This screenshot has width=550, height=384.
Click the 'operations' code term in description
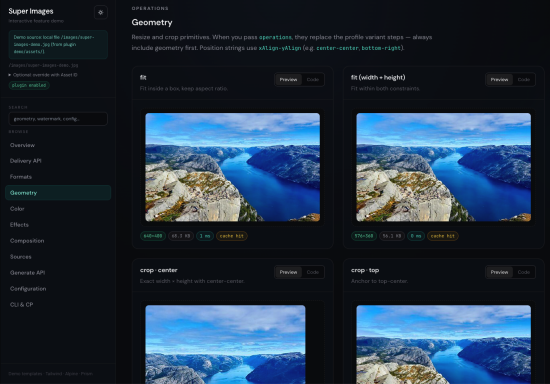tap(275, 37)
